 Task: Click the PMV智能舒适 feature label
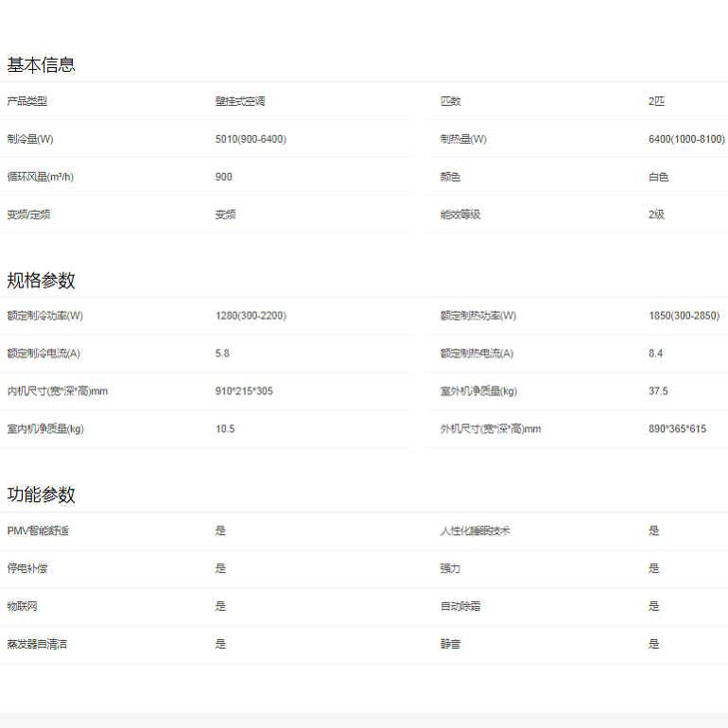(x=38, y=531)
